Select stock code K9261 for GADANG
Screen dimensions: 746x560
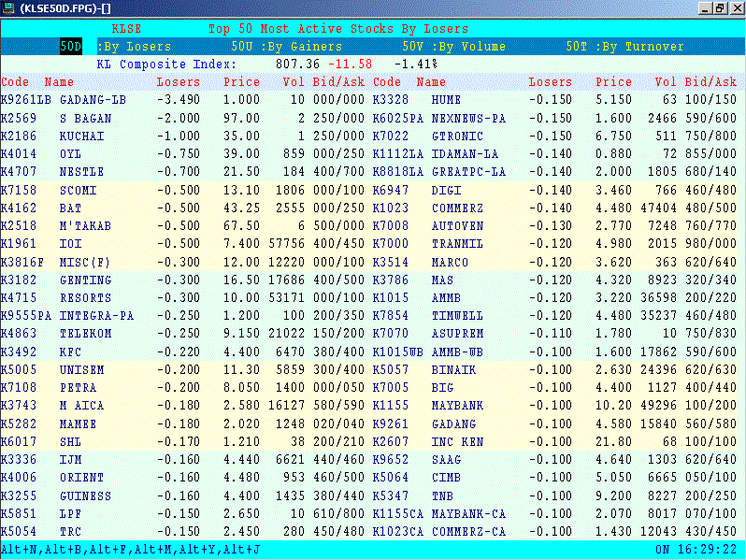[391, 424]
